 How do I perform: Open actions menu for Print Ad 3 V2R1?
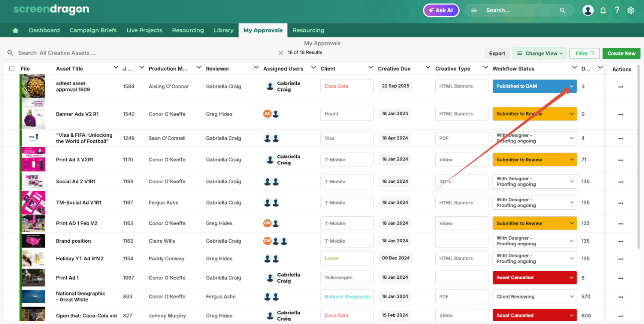click(621, 160)
